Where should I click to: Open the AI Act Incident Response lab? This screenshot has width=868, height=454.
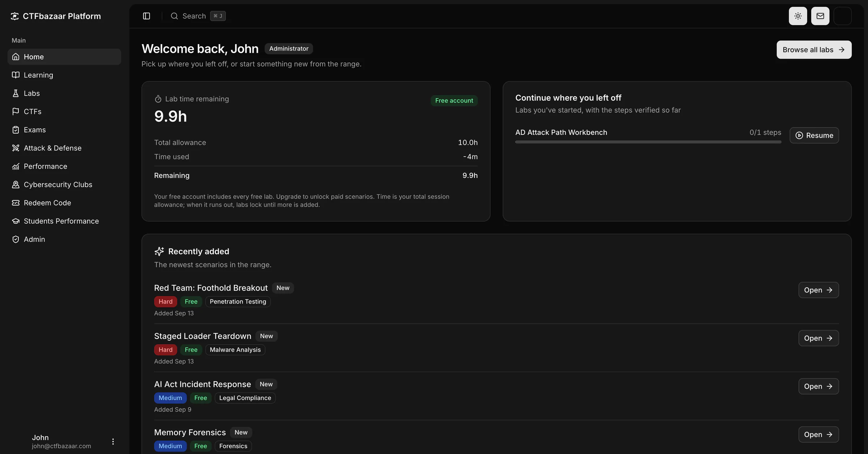[819, 386]
